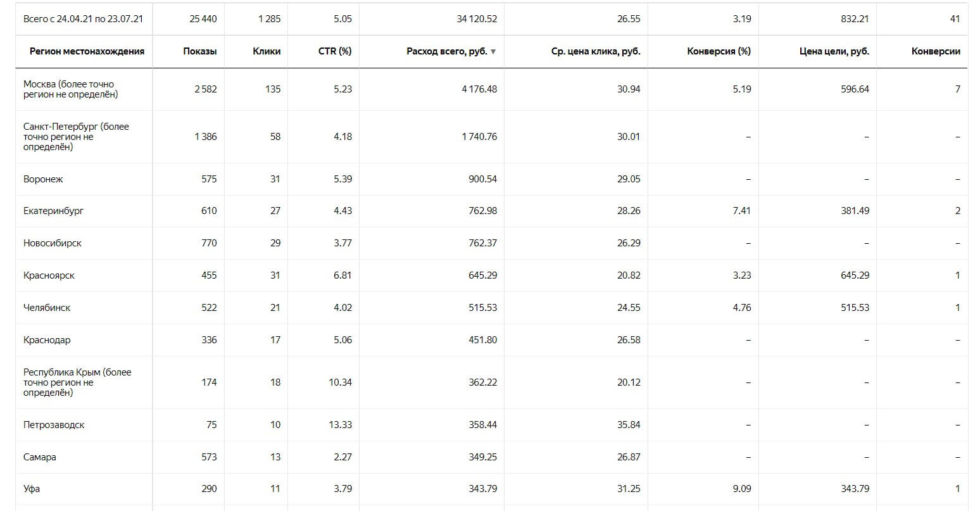Image resolution: width=980 pixels, height=511 pixels.
Task: Sort by Расход всего, руб. header
Action: point(447,51)
